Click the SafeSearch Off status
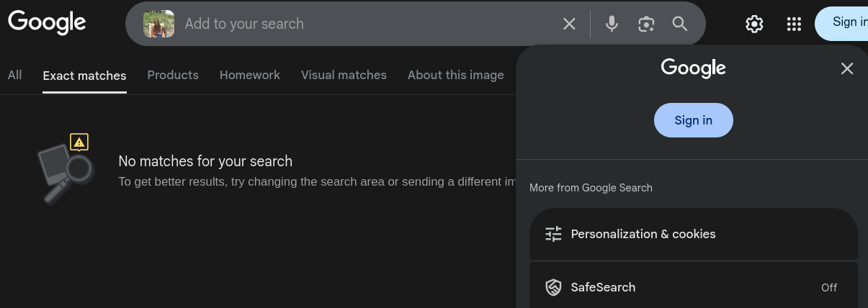 pos(829,287)
